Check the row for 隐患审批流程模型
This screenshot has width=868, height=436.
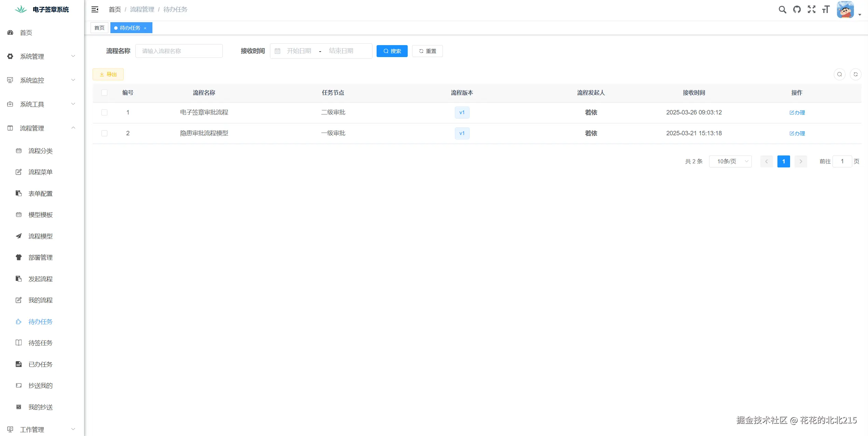click(104, 133)
